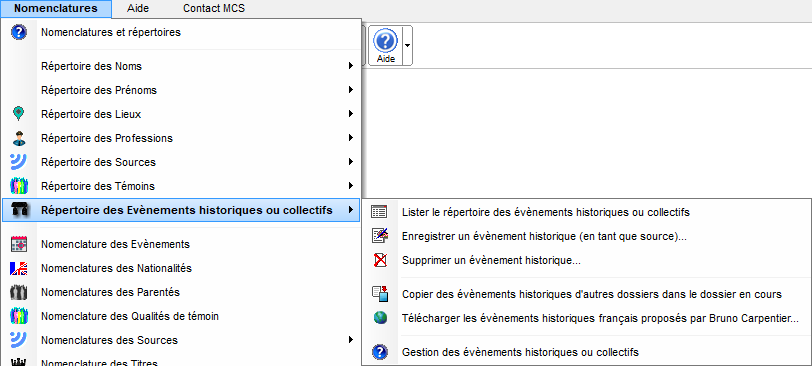The width and height of the screenshot is (812, 366).
Task: Expand the Répertoire des Témoins submenu arrow
Action: click(x=351, y=186)
